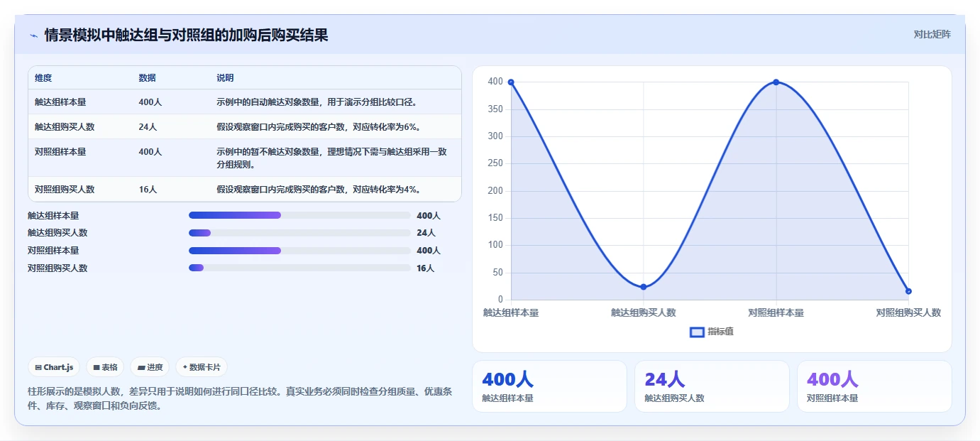Click table cell 对照组购买人数
The image size is (980, 441).
pyautogui.click(x=65, y=190)
